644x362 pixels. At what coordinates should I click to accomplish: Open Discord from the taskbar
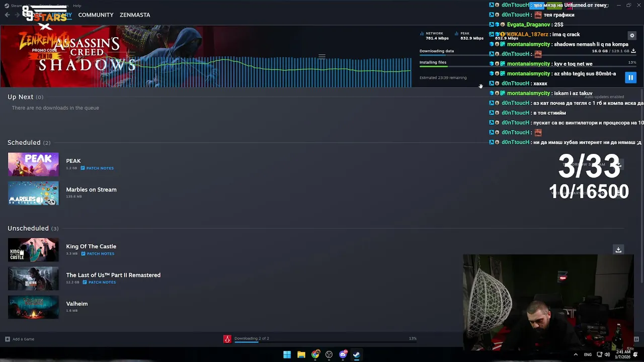[343, 354]
